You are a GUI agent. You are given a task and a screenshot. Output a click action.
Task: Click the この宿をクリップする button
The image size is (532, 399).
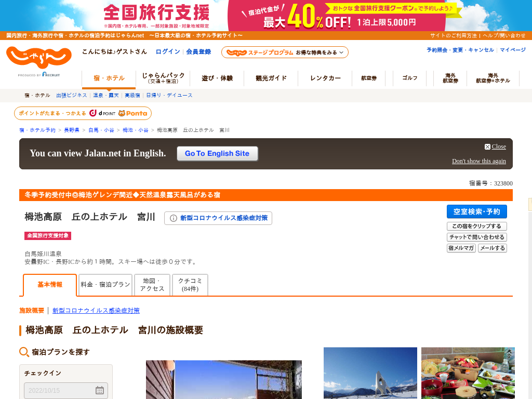pyautogui.click(x=477, y=227)
